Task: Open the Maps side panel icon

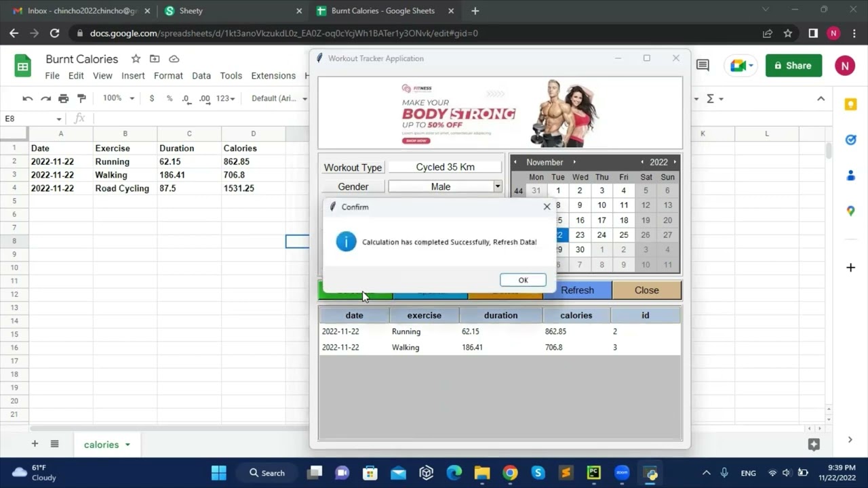Action: [x=850, y=211]
